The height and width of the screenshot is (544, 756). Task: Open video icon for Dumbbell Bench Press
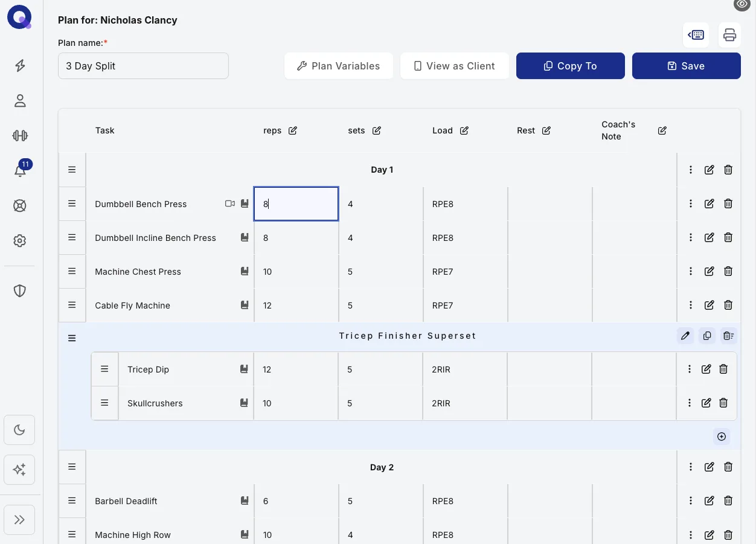[x=230, y=203]
